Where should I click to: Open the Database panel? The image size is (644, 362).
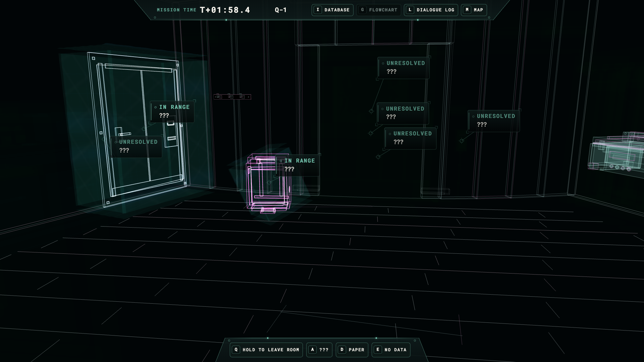point(332,10)
